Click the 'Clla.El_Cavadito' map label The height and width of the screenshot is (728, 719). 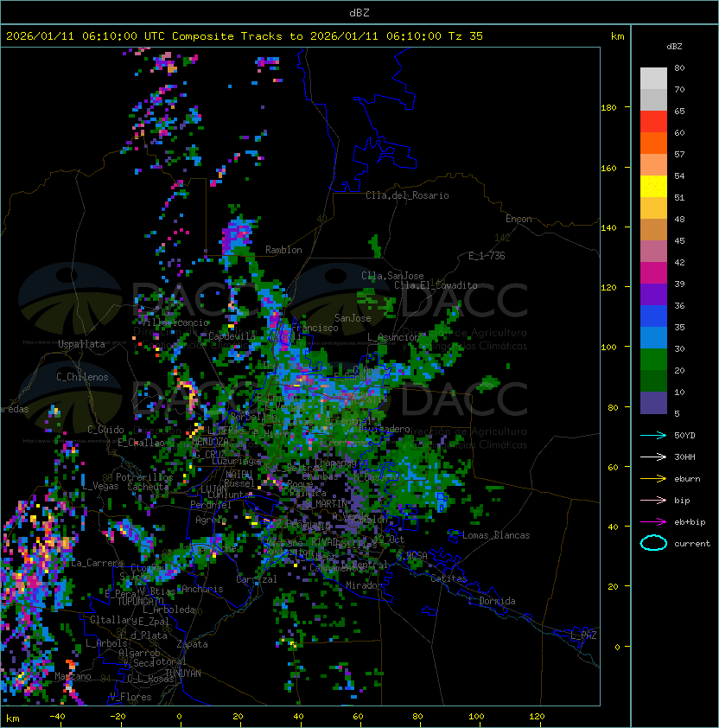point(436,285)
